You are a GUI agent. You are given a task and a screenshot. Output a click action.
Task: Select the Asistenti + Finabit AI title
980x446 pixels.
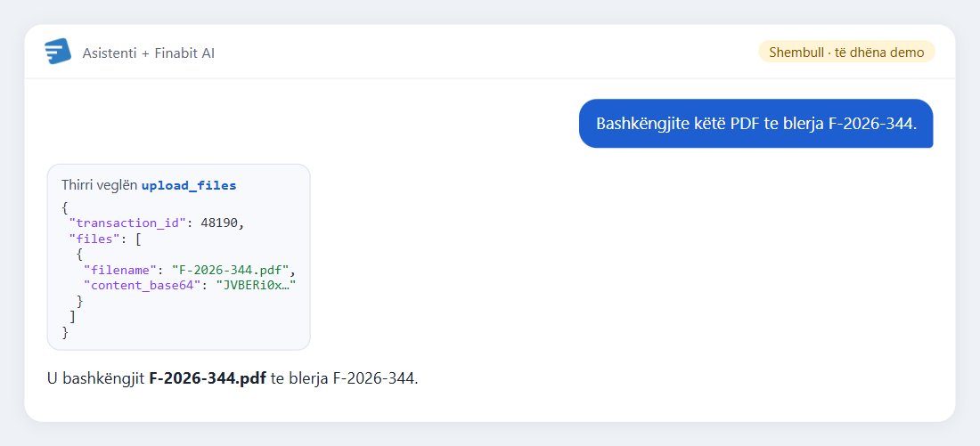(149, 53)
